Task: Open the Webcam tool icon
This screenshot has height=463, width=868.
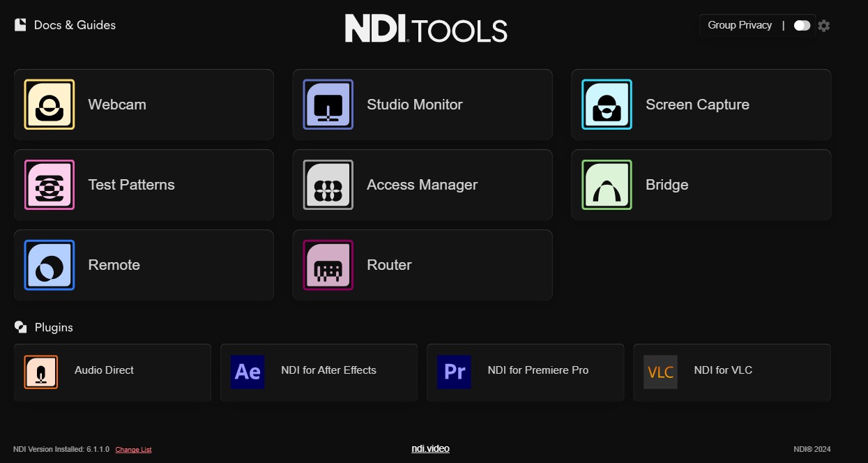Action: tap(49, 104)
